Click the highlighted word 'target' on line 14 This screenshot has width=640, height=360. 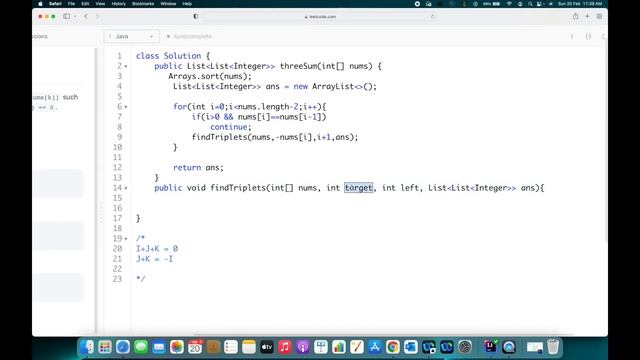359,188
